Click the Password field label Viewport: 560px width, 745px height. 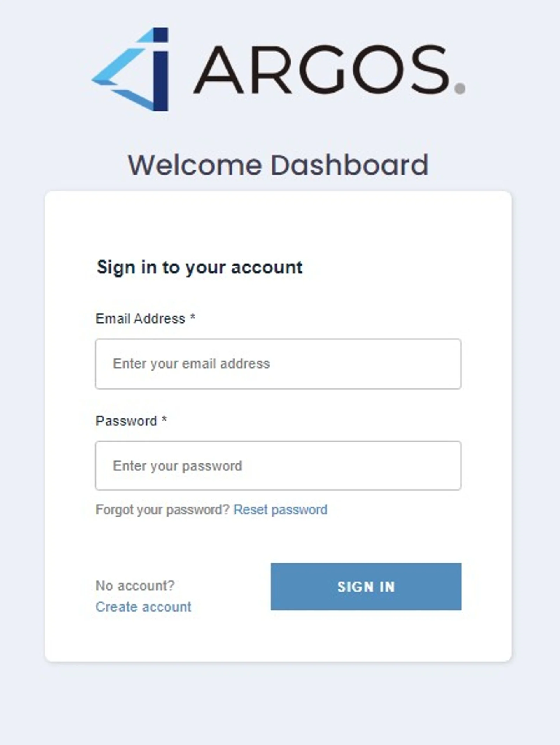coord(126,421)
